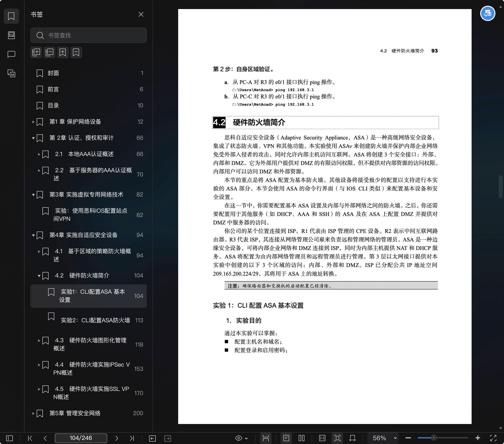Switch to single page view
Image resolution: width=504 pixels, height=444 pixels.
coord(286,438)
